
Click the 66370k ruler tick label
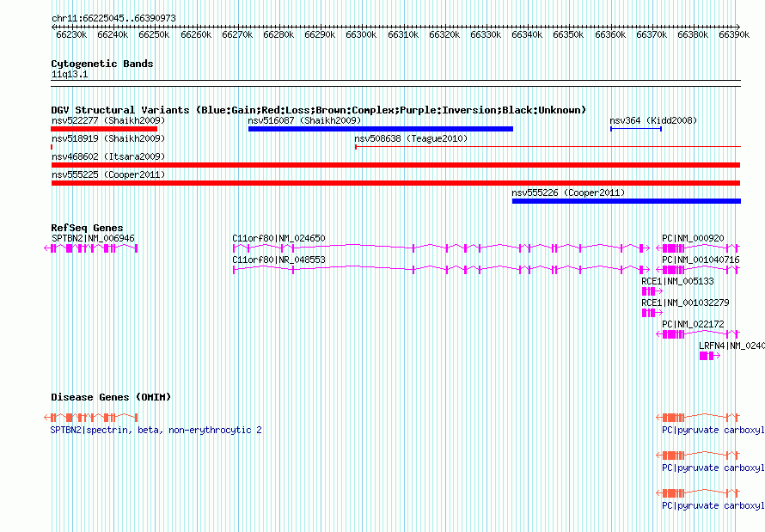click(x=652, y=35)
